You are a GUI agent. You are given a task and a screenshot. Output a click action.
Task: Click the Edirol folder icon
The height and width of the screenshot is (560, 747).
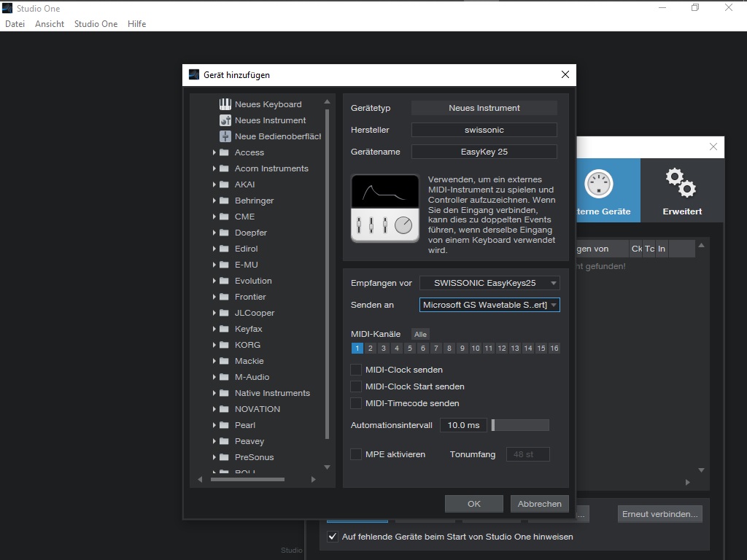point(224,249)
